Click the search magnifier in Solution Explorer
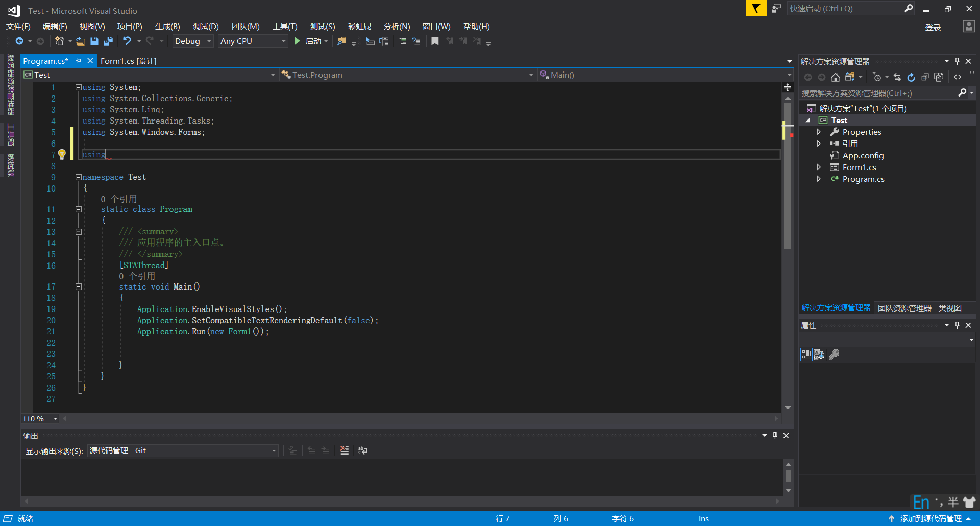Image resolution: width=980 pixels, height=526 pixels. tap(962, 92)
